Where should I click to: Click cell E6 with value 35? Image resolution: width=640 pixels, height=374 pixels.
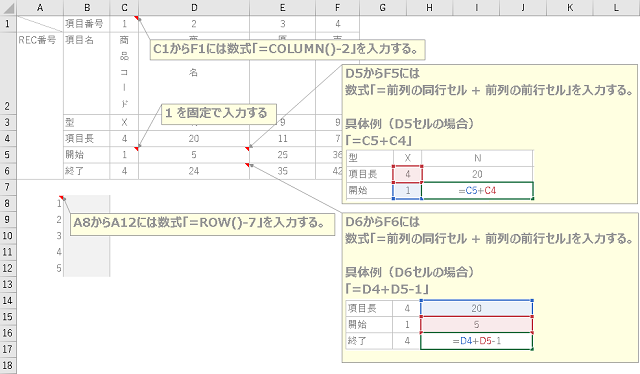282,171
